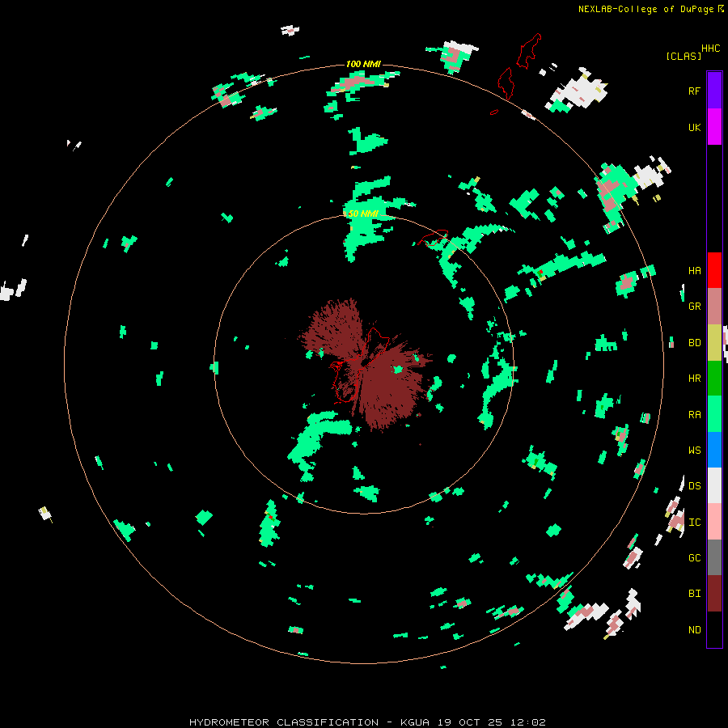Click the HA red legend swatch

click(x=714, y=270)
